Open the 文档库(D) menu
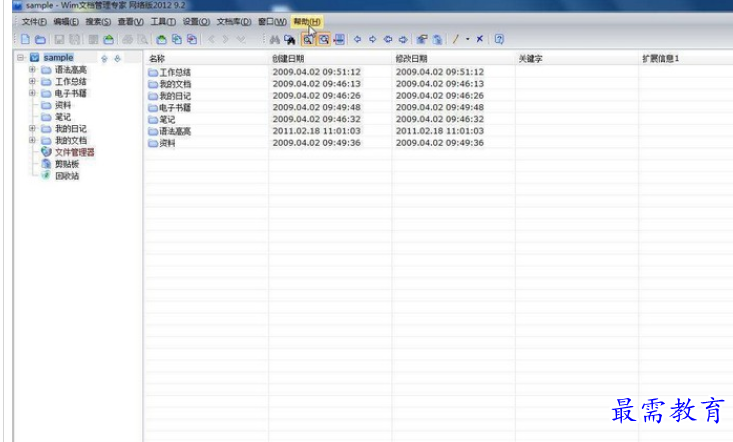The width and height of the screenshot is (733, 442). [x=234, y=22]
